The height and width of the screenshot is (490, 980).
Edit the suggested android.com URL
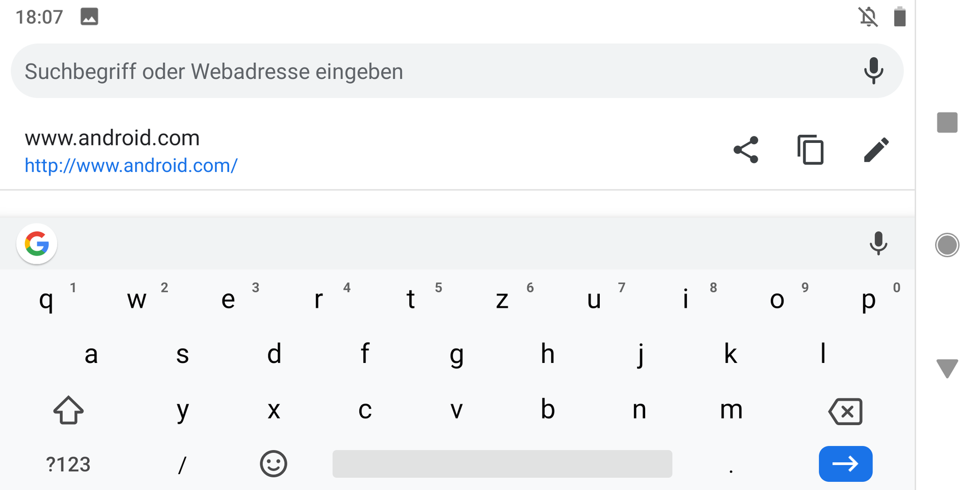pyautogui.click(x=876, y=150)
